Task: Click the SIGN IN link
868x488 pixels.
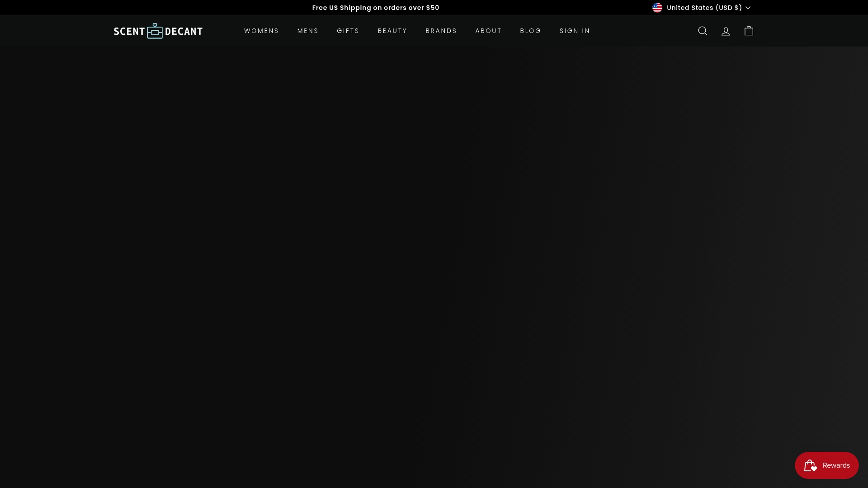Action: click(575, 31)
